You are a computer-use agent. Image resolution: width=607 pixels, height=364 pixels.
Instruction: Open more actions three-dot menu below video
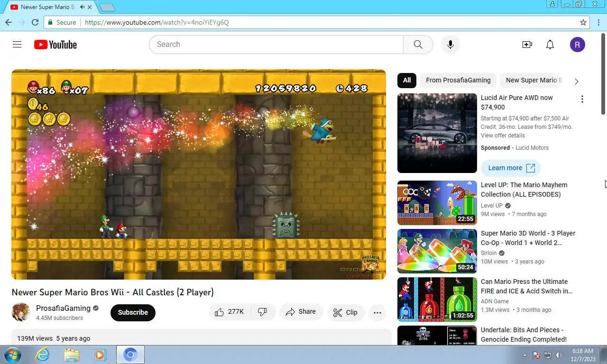[x=377, y=312]
